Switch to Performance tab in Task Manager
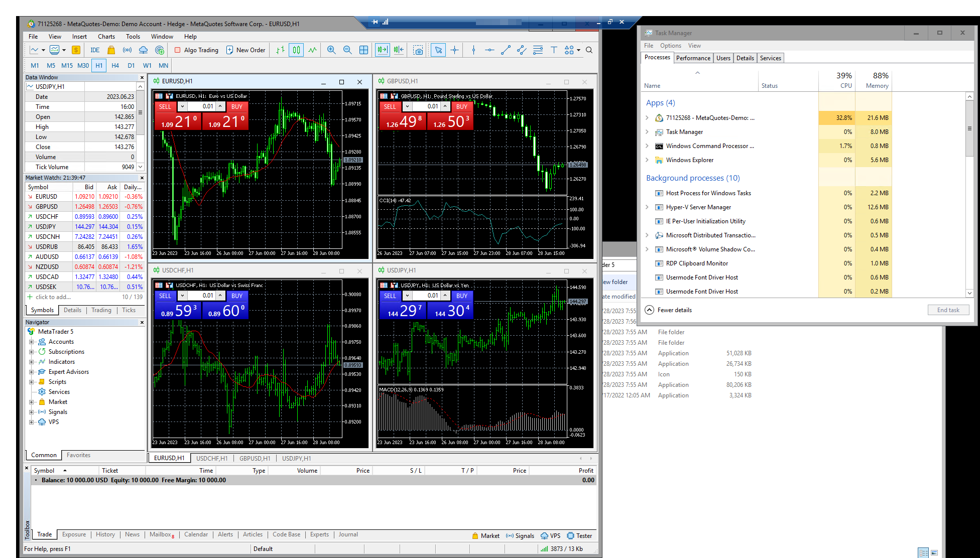980x558 pixels. click(x=693, y=58)
